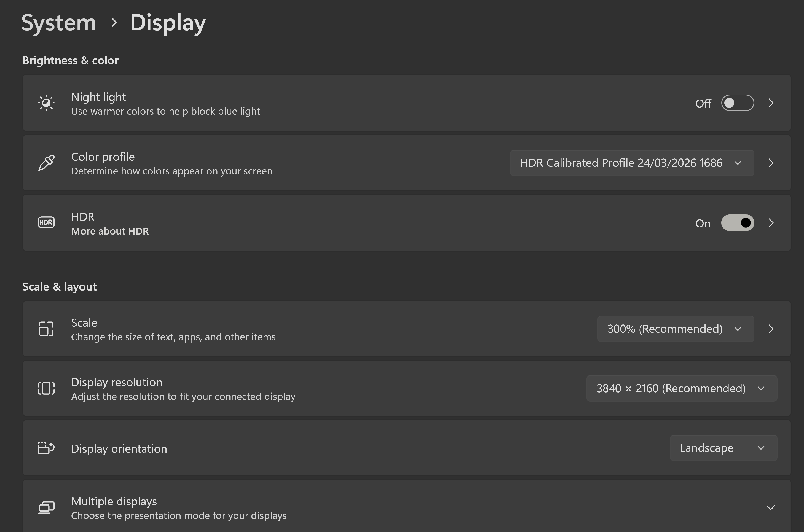Click the Multiple displays monitor icon
804x532 pixels.
tap(46, 507)
